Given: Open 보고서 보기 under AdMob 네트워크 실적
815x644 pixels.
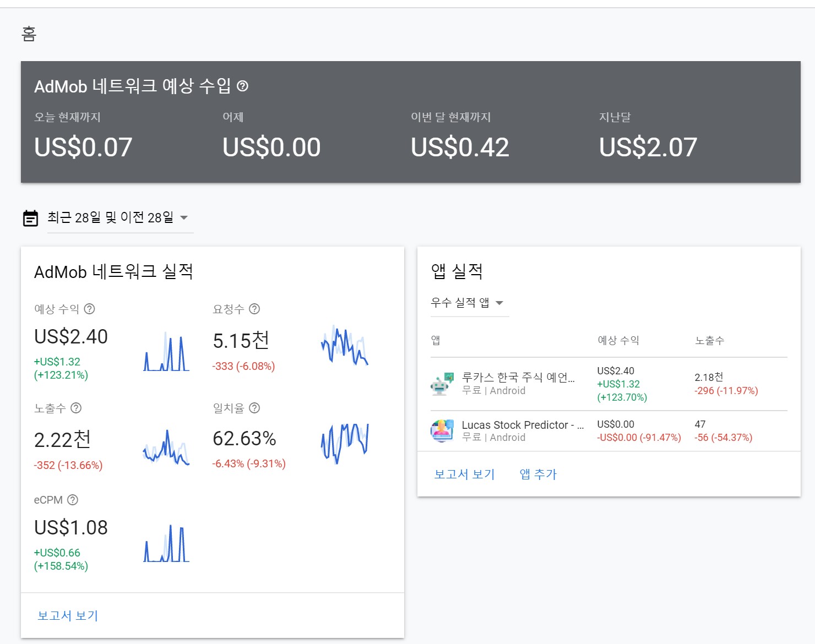Looking at the screenshot, I should tap(68, 615).
